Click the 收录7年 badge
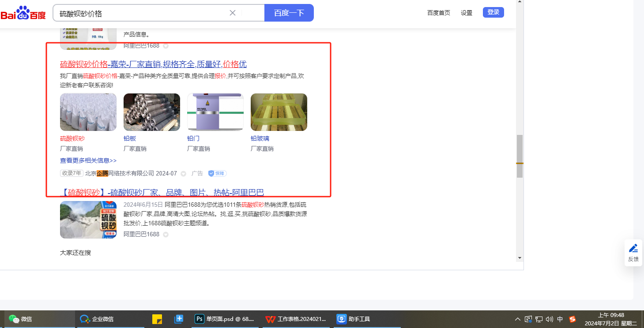 coord(72,173)
